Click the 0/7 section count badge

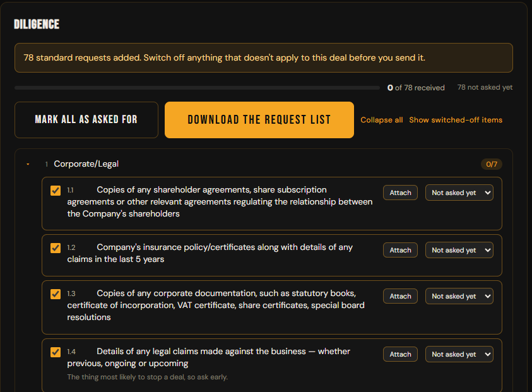click(492, 164)
